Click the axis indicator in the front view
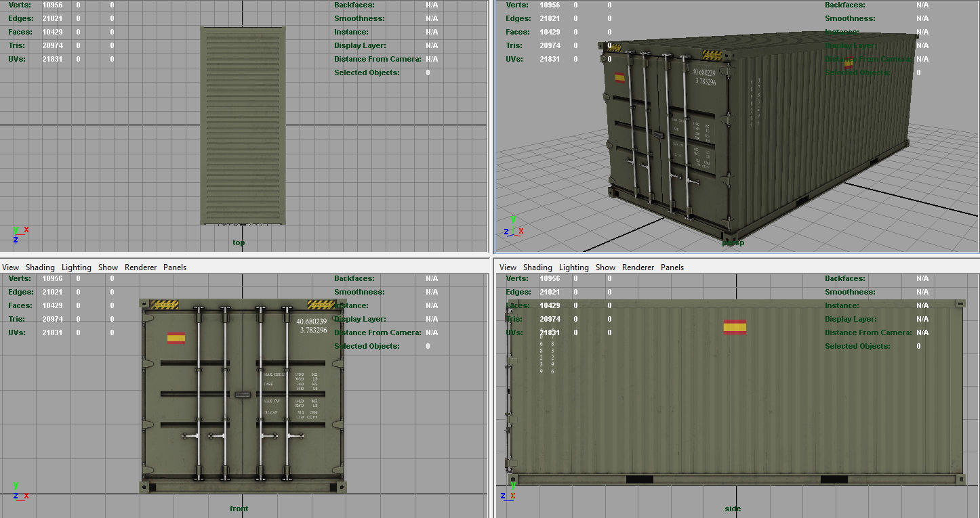Screen dimensions: 980x518 coord(20,491)
